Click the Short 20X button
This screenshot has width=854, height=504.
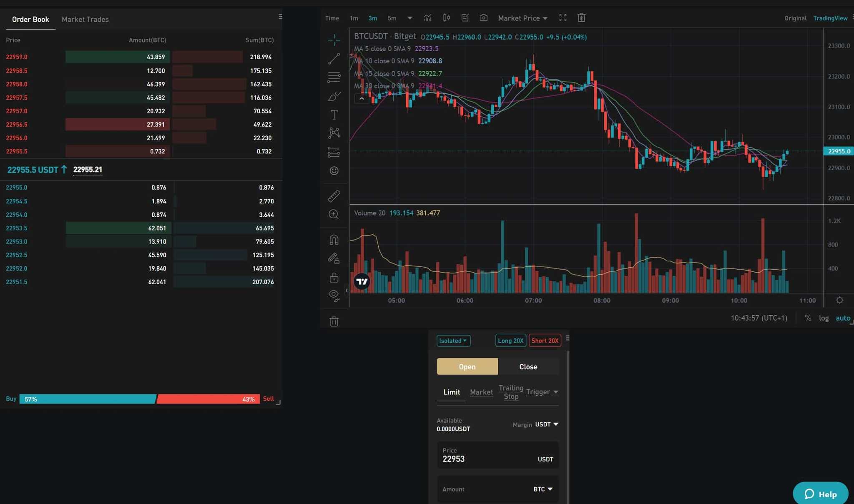click(x=545, y=340)
